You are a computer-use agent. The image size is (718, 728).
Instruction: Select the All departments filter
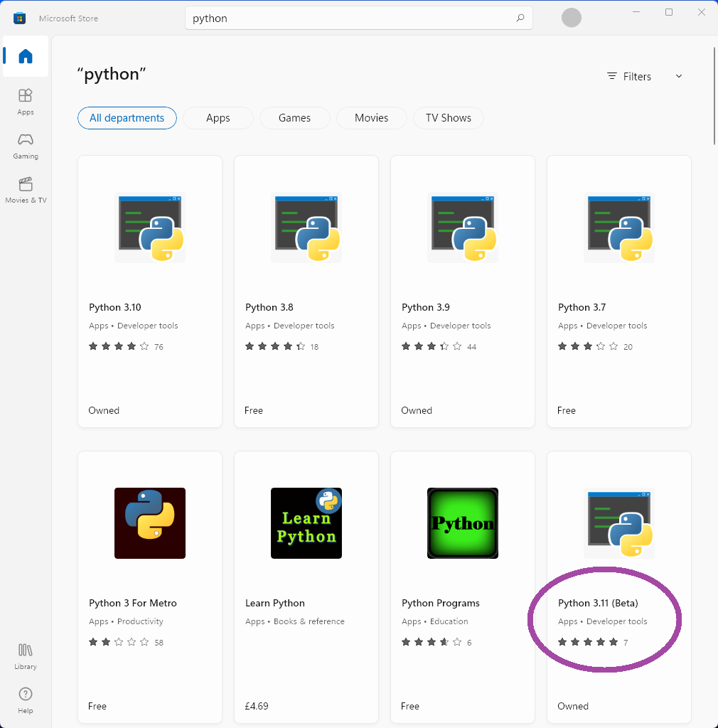(127, 118)
